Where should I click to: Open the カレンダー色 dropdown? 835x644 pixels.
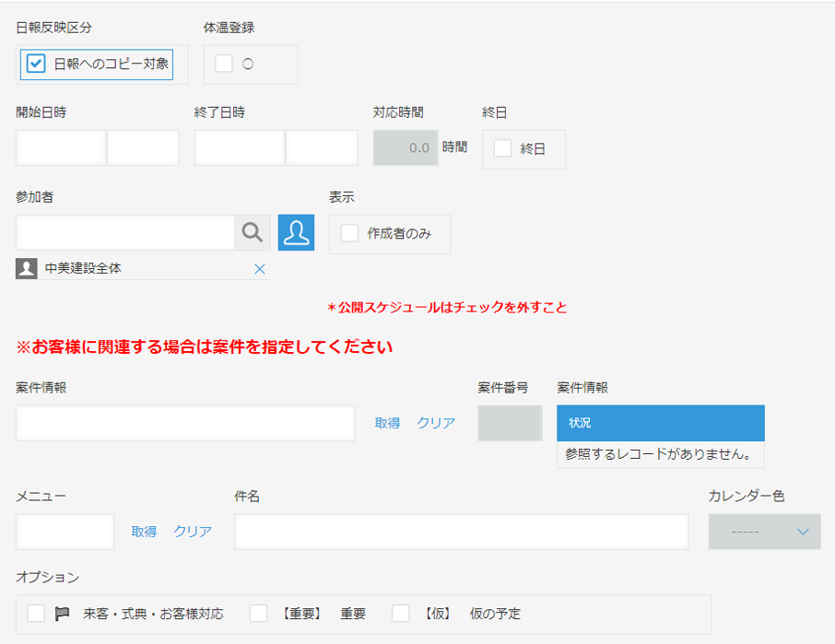[x=764, y=532]
